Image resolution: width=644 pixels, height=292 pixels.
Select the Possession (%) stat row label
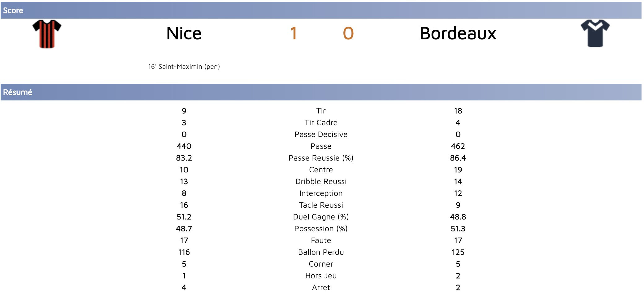click(x=321, y=229)
